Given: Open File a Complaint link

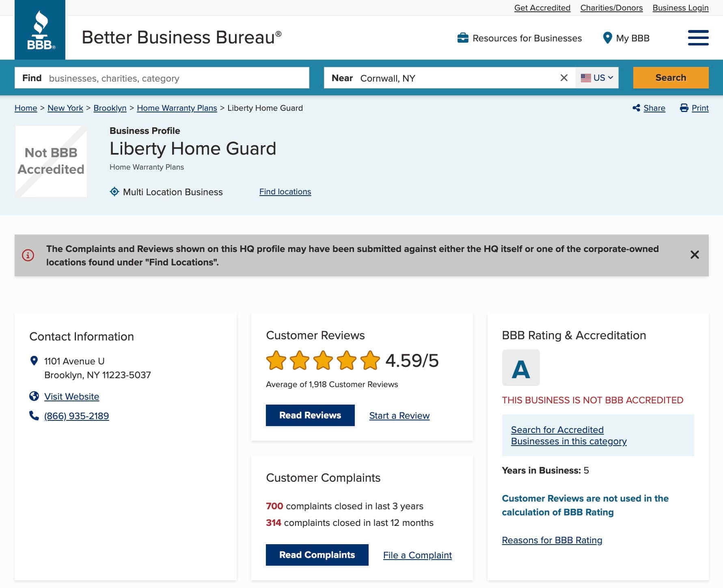Looking at the screenshot, I should 417,555.
